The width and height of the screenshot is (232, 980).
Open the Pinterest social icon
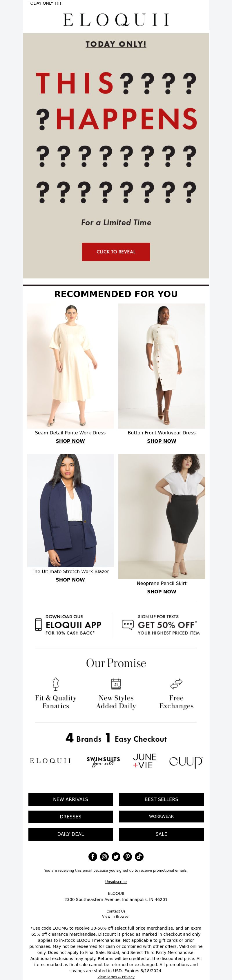[128, 856]
